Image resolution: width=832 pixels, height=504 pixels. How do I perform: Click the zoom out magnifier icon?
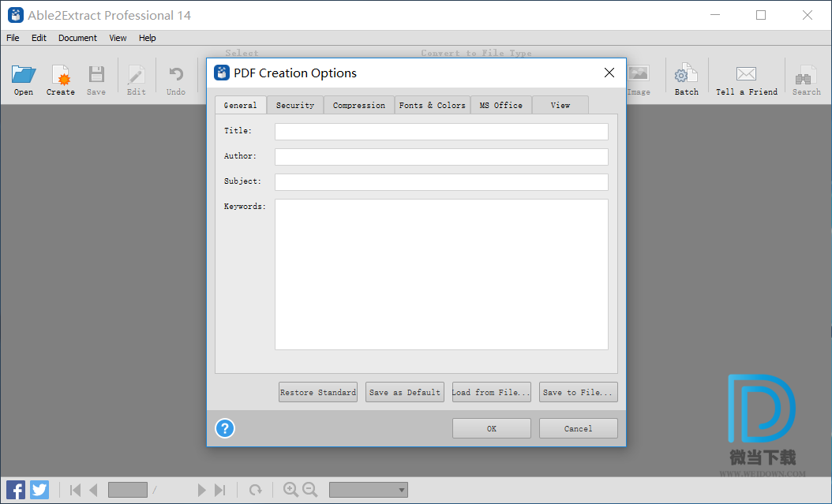(309, 490)
